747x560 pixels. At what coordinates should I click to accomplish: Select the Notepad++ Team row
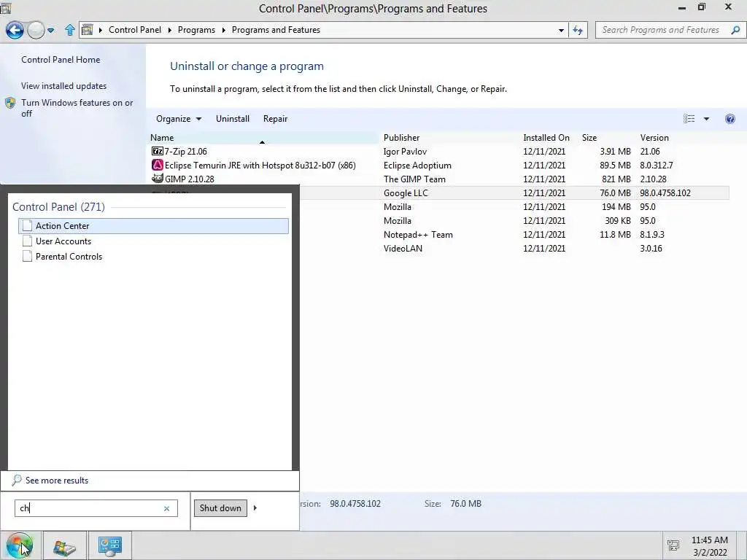514,234
